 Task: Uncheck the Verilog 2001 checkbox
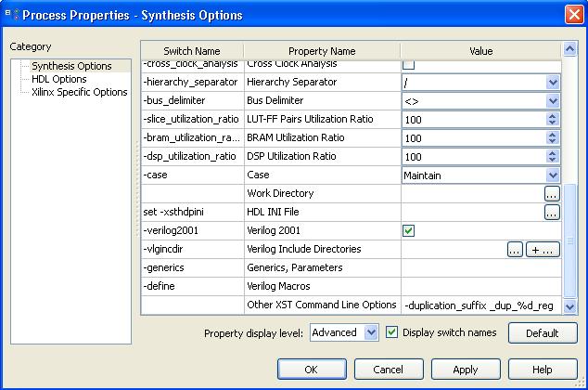pyautogui.click(x=408, y=231)
